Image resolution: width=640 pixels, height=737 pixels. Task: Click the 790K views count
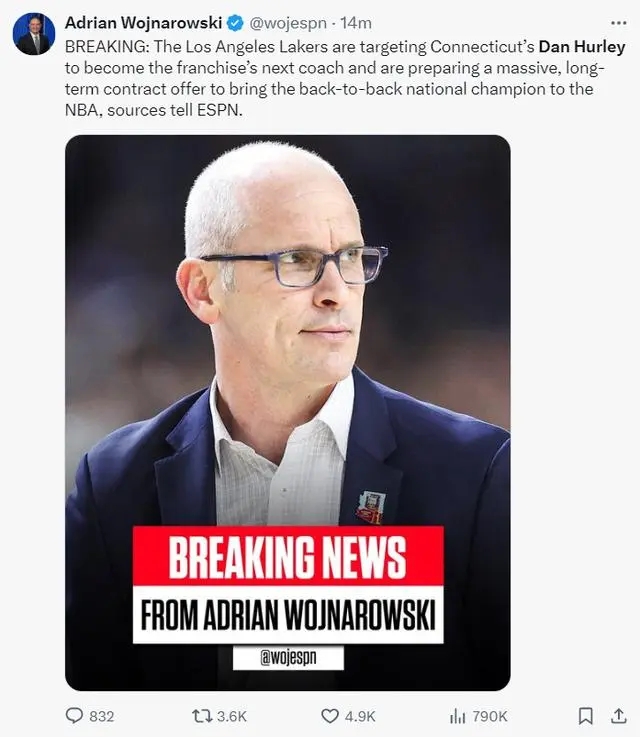[490, 716]
